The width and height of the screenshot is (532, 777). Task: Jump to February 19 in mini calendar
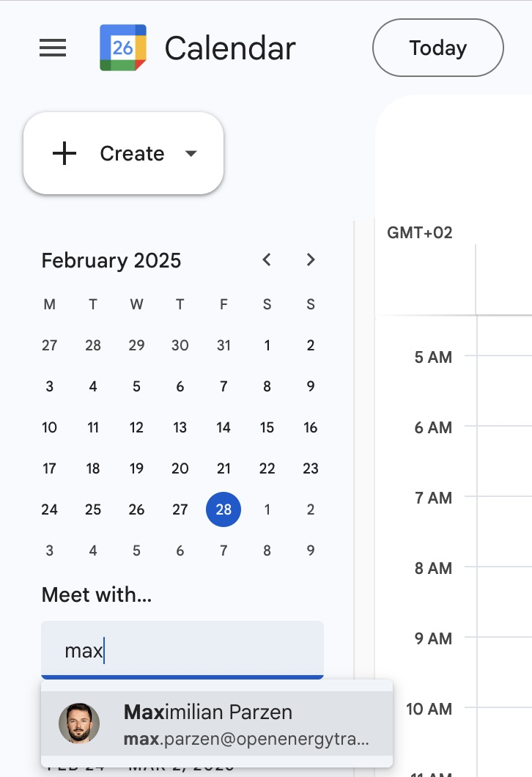point(136,468)
